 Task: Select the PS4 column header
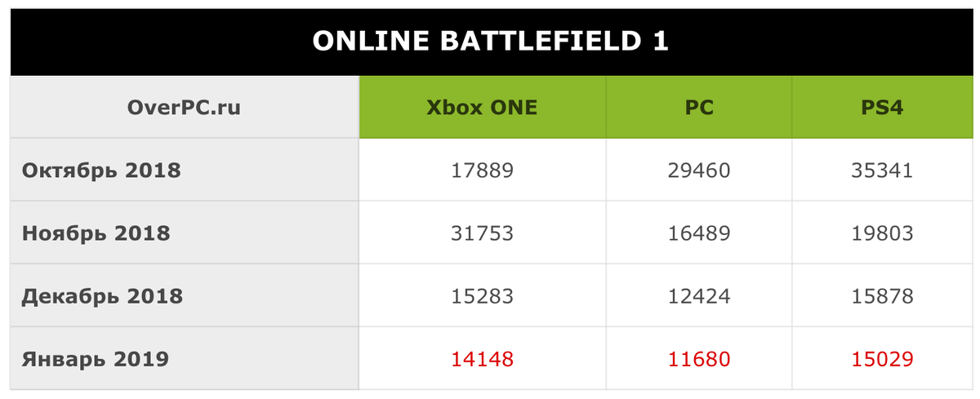tap(882, 108)
